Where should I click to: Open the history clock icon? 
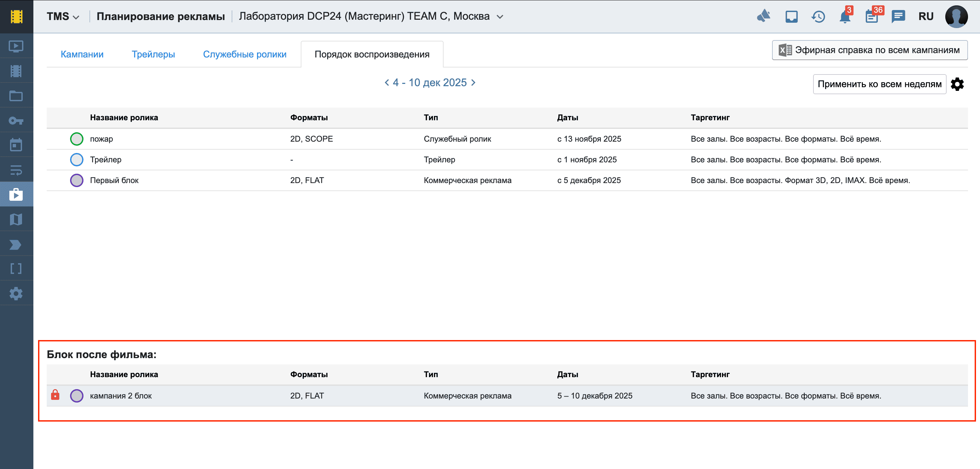[x=818, y=17]
